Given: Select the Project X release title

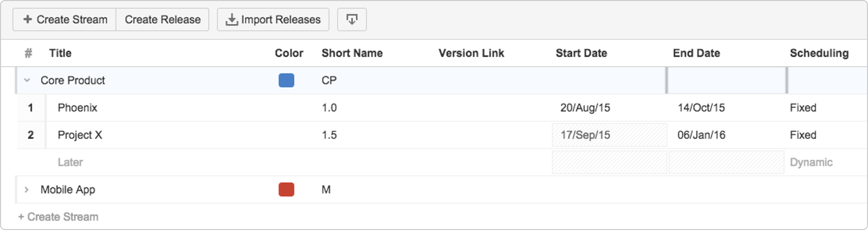Looking at the screenshot, I should pyautogui.click(x=80, y=135).
